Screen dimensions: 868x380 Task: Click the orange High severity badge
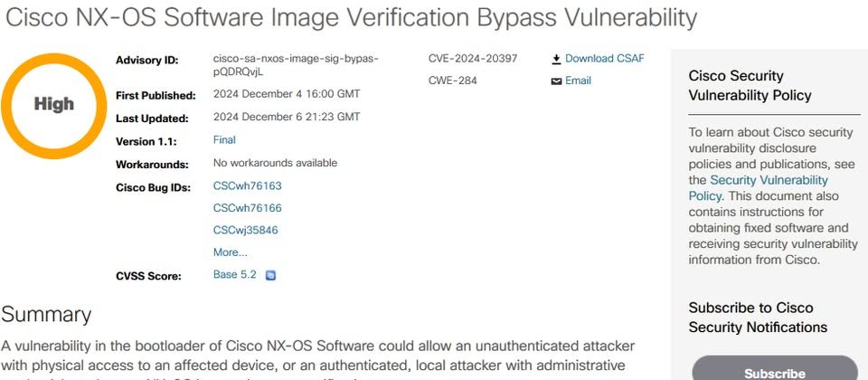click(53, 104)
